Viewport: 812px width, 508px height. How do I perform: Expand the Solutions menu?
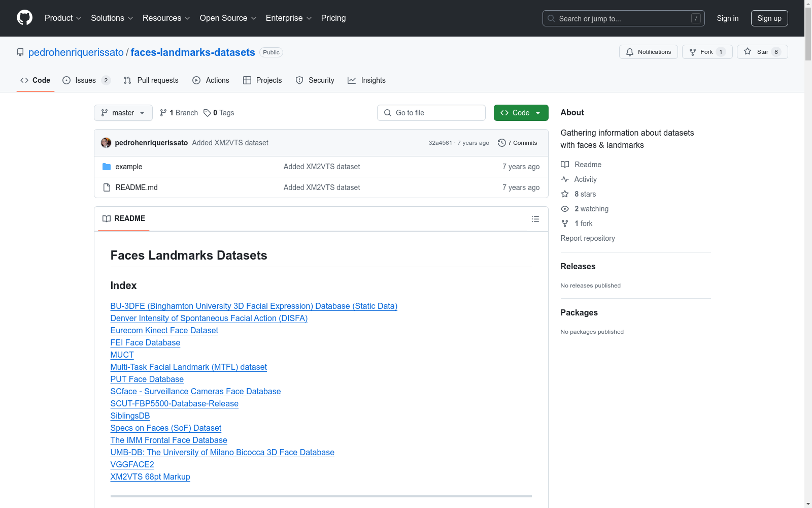tap(112, 18)
